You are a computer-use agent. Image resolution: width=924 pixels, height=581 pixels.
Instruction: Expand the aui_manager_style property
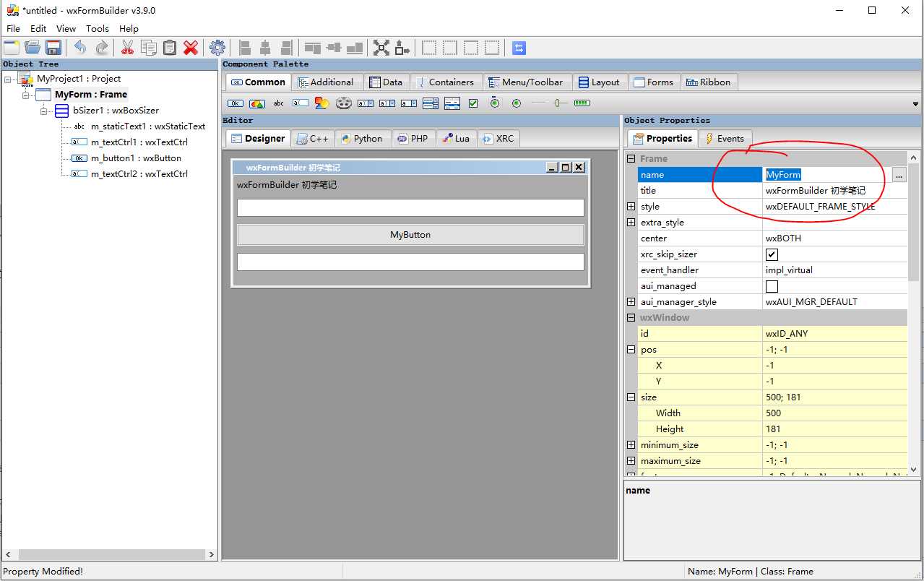point(631,301)
